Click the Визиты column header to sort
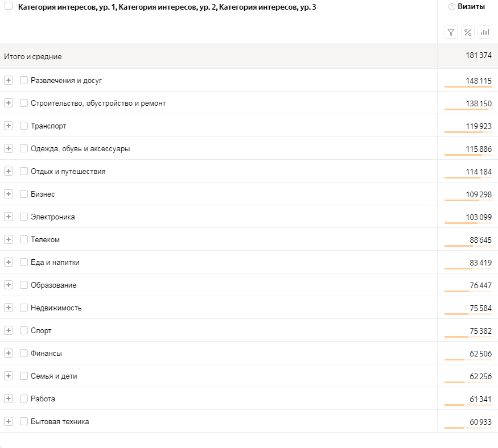 [x=471, y=7]
